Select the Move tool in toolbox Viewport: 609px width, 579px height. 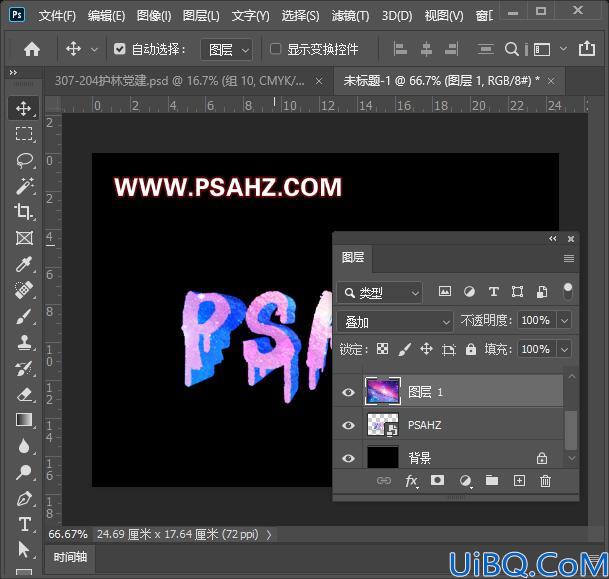24,108
